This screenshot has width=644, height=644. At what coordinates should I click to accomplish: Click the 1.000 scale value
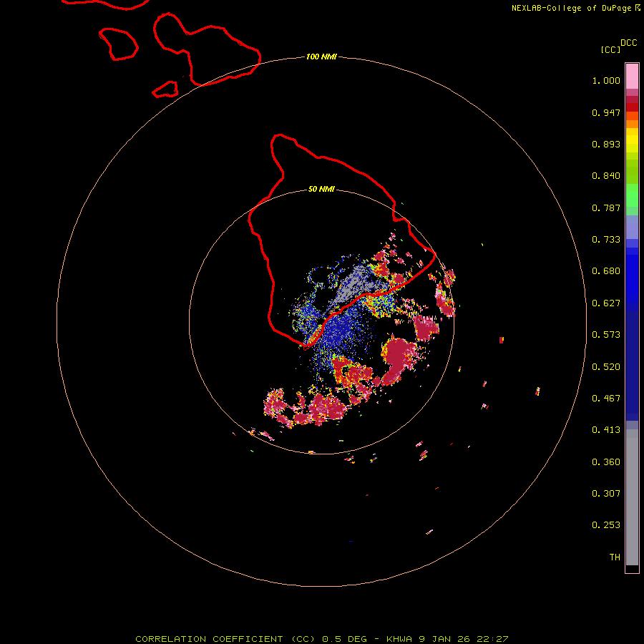click(x=606, y=80)
